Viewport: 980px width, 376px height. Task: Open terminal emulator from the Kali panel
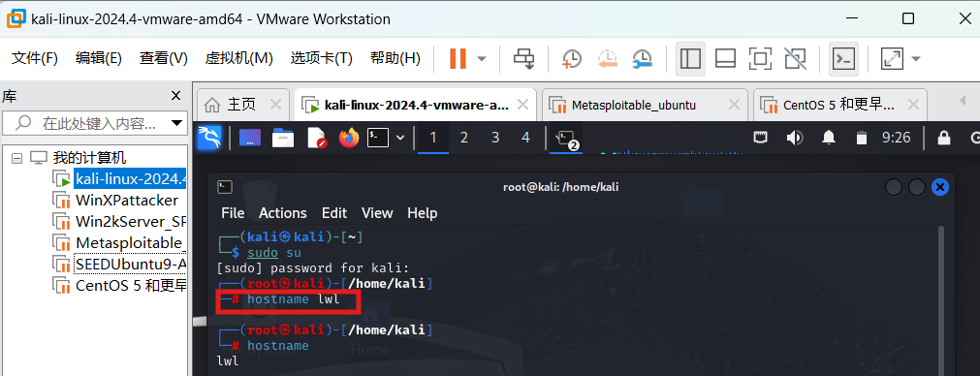point(379,138)
